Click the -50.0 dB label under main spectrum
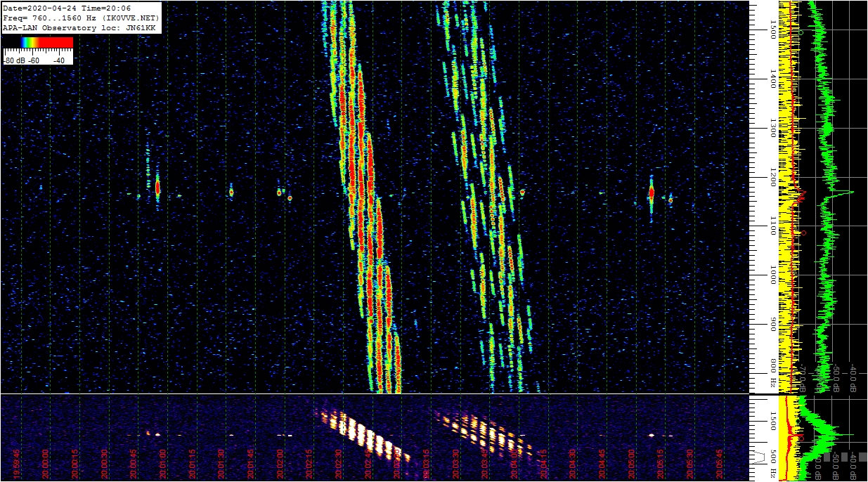This screenshot has height=482, width=868. pyautogui.click(x=836, y=377)
